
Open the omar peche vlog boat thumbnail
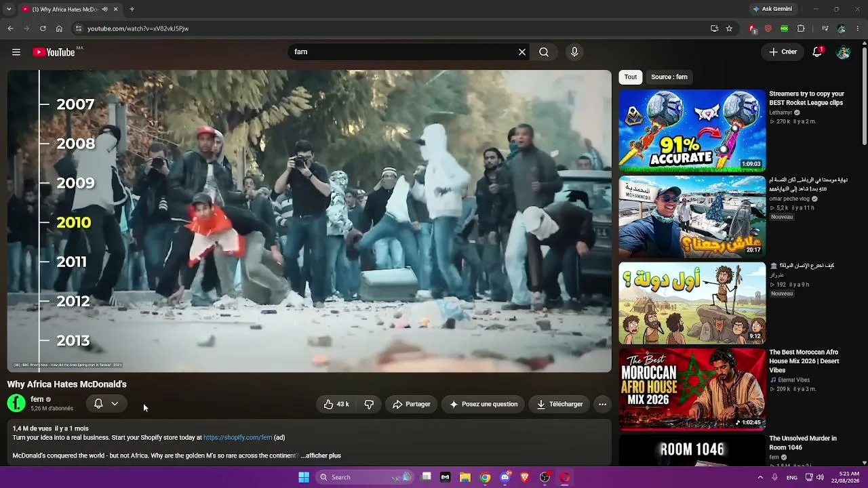pyautogui.click(x=692, y=217)
